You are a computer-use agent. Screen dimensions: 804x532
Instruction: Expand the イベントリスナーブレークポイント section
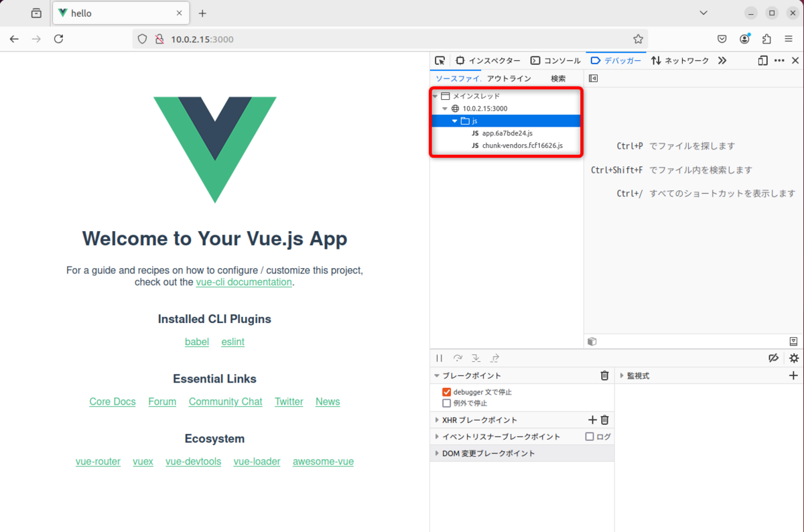437,437
